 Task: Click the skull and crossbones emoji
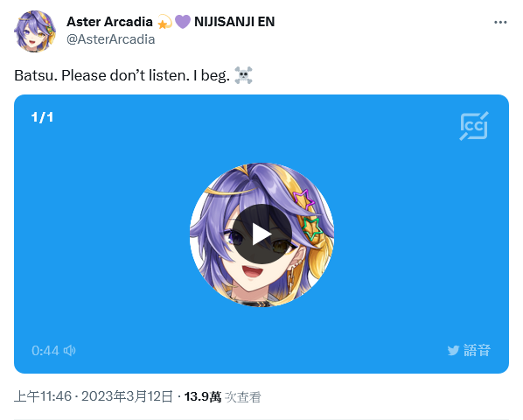point(243,75)
